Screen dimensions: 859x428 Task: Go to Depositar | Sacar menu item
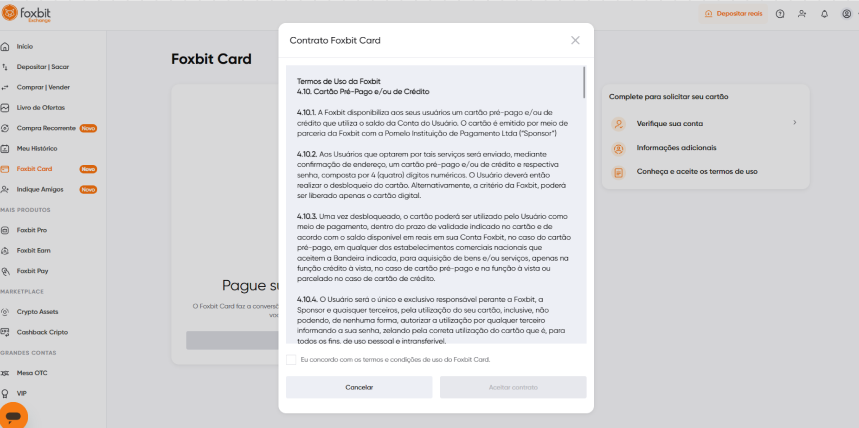43,67
